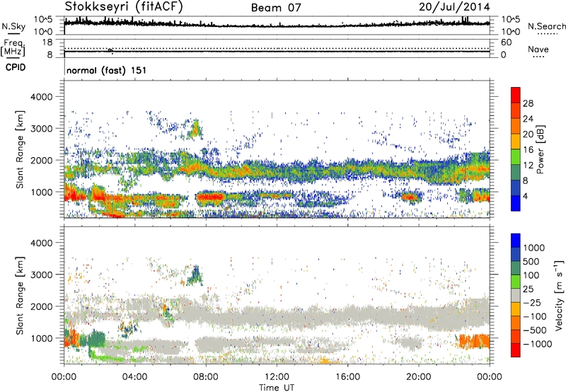Click the '28' Power colorbar value
This screenshot has width=566, height=392.
[x=528, y=103]
